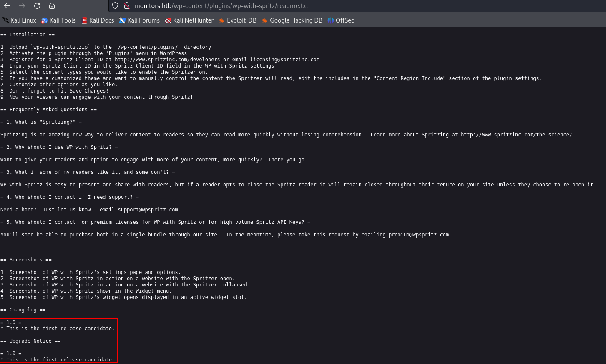Click the '== Screenshots ==' heading
Viewport: 606px width, 364px height.
click(x=26, y=260)
